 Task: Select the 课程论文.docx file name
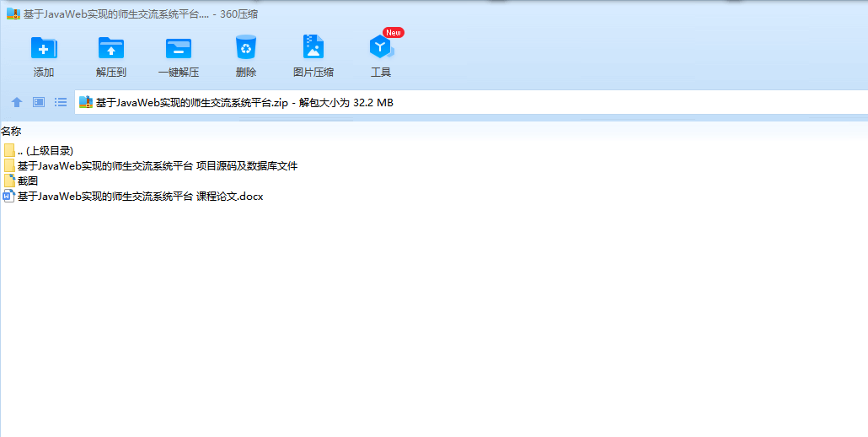pos(141,196)
